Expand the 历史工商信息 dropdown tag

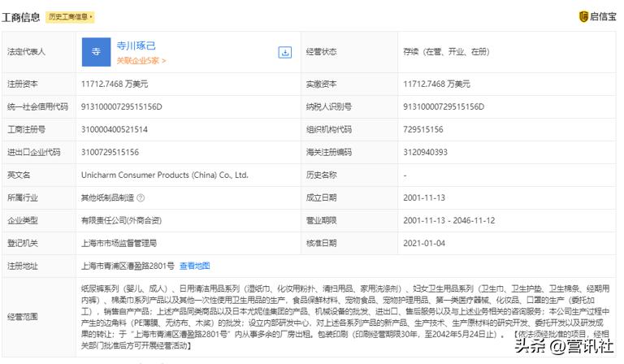[71, 16]
